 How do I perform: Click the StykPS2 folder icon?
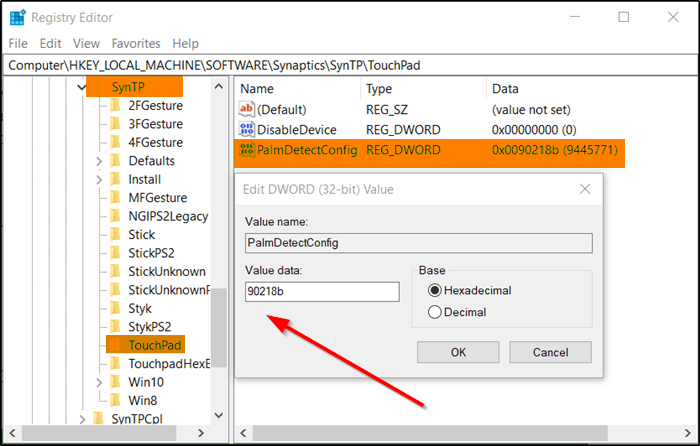click(x=115, y=327)
